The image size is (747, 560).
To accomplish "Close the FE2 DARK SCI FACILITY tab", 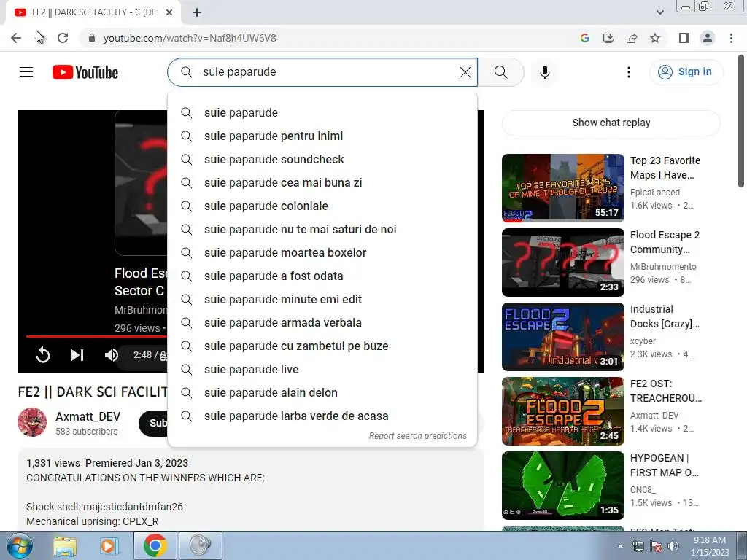I will [169, 13].
